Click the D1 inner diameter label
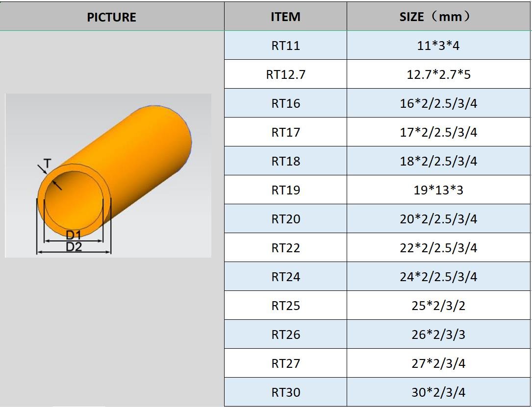532x407 pixels. point(74,236)
